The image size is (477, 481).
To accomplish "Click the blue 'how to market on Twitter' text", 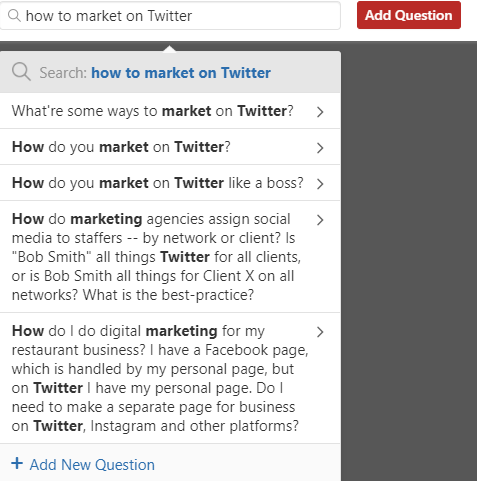I will tap(181, 73).
